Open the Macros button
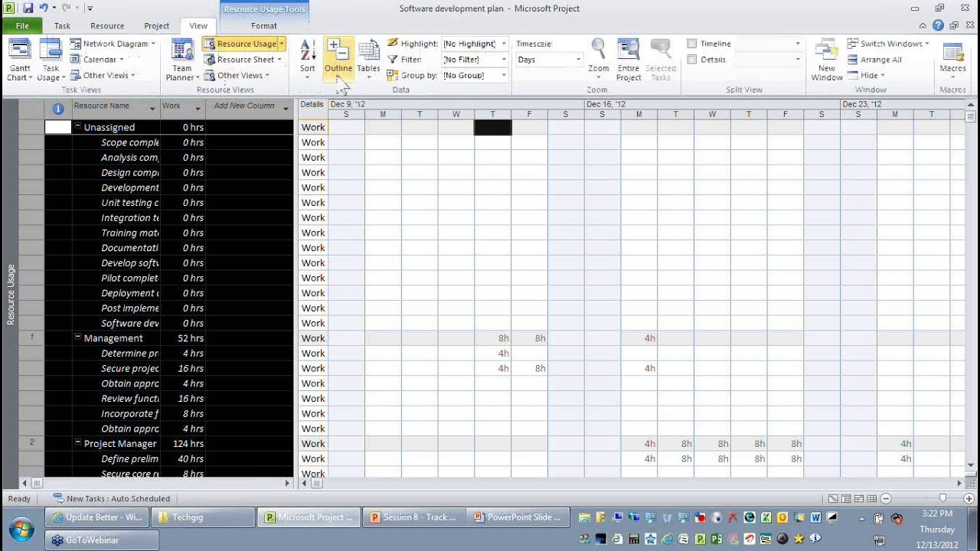Image resolution: width=980 pixels, height=551 pixels. pyautogui.click(x=952, y=60)
